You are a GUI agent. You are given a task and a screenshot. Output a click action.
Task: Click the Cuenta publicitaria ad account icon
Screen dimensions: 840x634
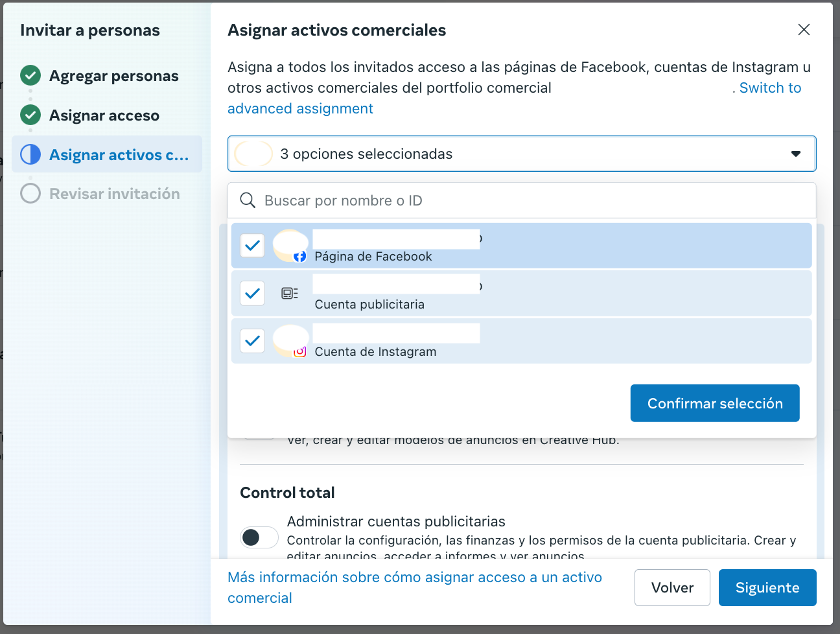point(290,294)
